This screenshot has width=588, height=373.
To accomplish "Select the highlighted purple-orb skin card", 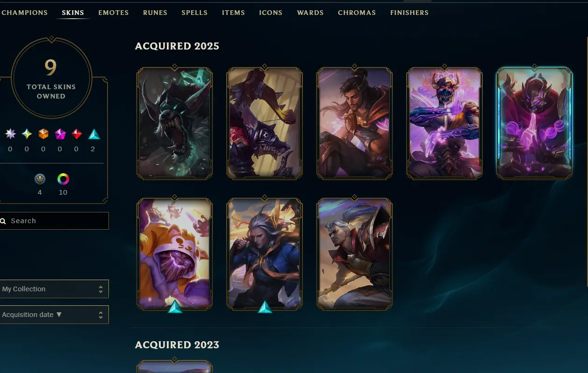I will pyautogui.click(x=535, y=123).
